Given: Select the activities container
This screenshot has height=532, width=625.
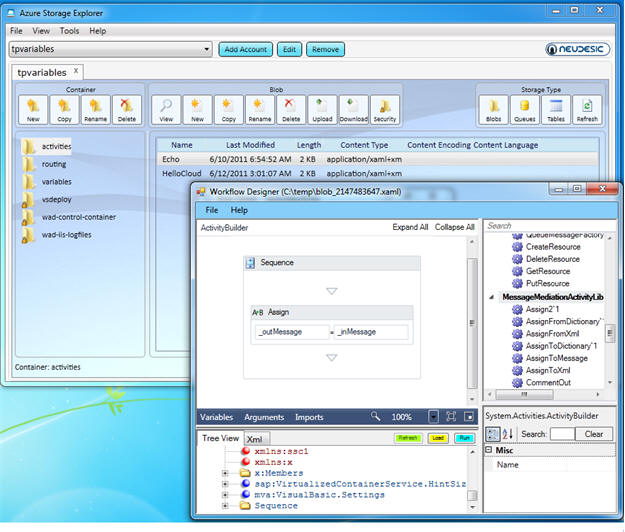Looking at the screenshot, I should (x=47, y=147).
